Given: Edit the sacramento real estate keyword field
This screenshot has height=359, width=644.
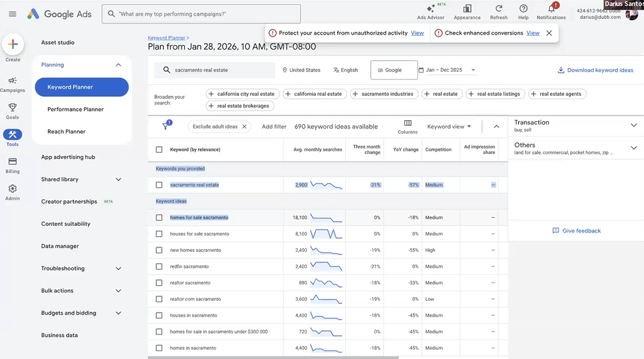Looking at the screenshot, I should pyautogui.click(x=215, y=70).
